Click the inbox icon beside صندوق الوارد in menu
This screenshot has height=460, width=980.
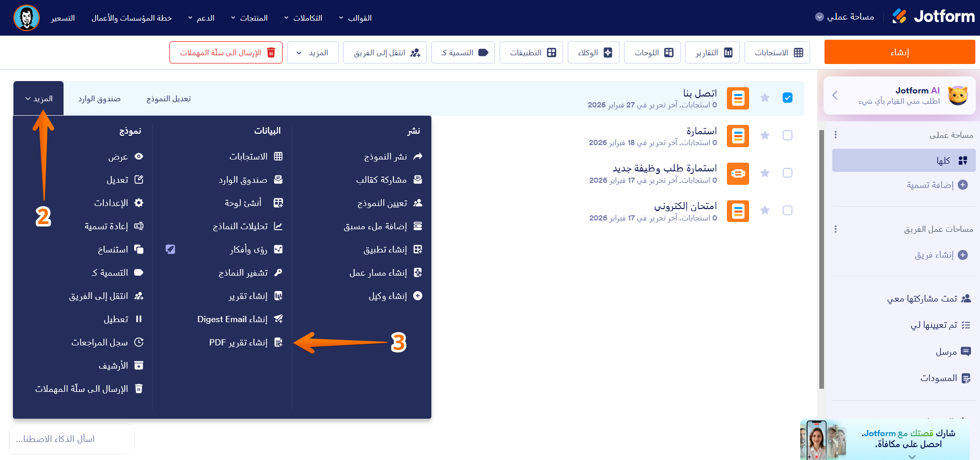pos(278,180)
